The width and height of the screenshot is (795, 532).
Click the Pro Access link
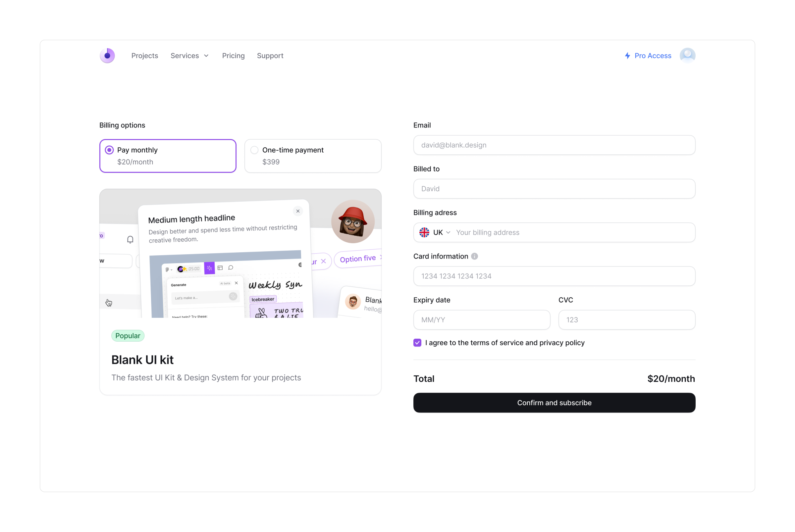648,56
